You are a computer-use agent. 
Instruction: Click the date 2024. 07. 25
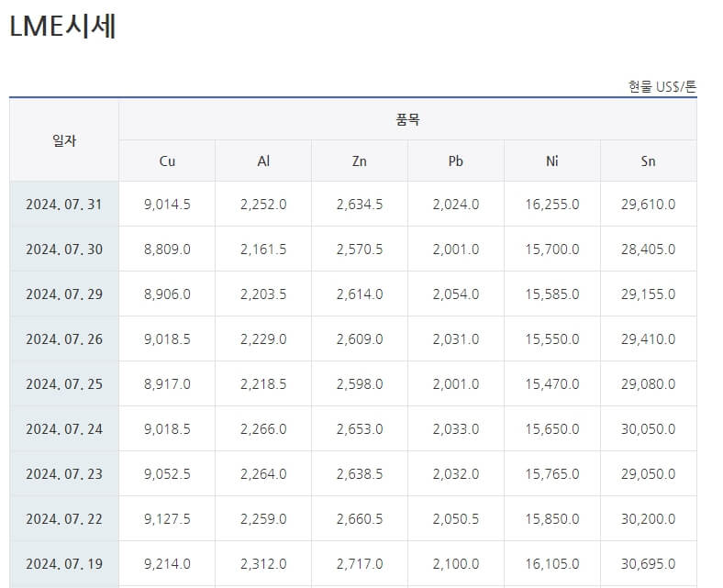64,383
